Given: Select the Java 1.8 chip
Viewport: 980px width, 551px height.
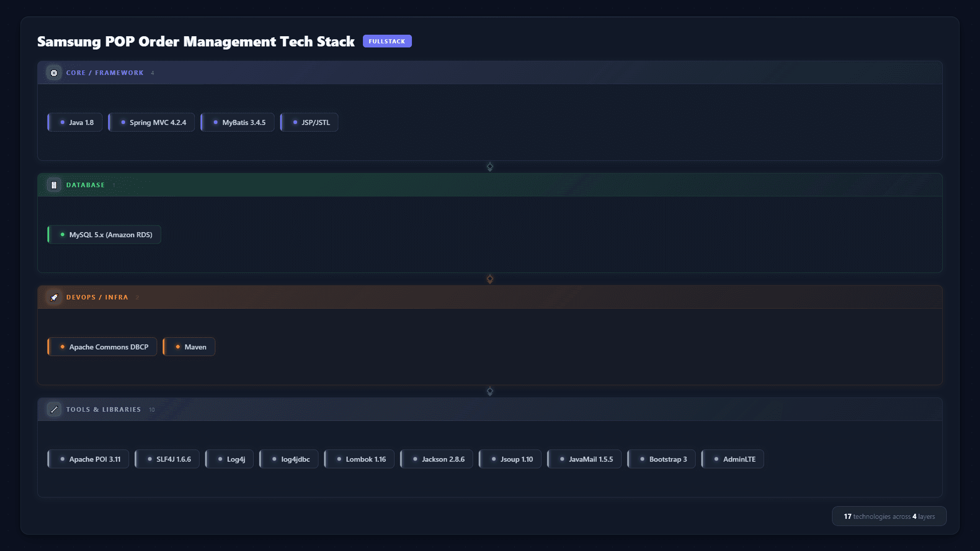Looking at the screenshot, I should (x=75, y=122).
